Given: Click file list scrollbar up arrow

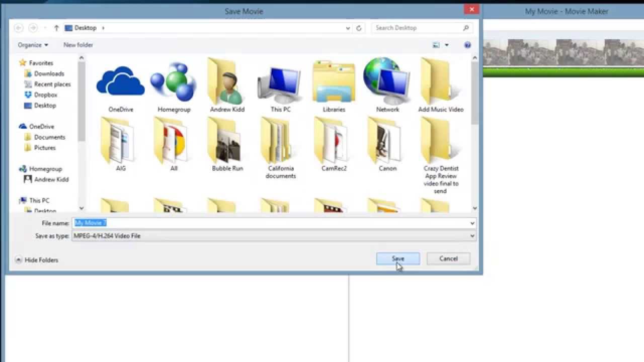Looking at the screenshot, I should point(474,58).
